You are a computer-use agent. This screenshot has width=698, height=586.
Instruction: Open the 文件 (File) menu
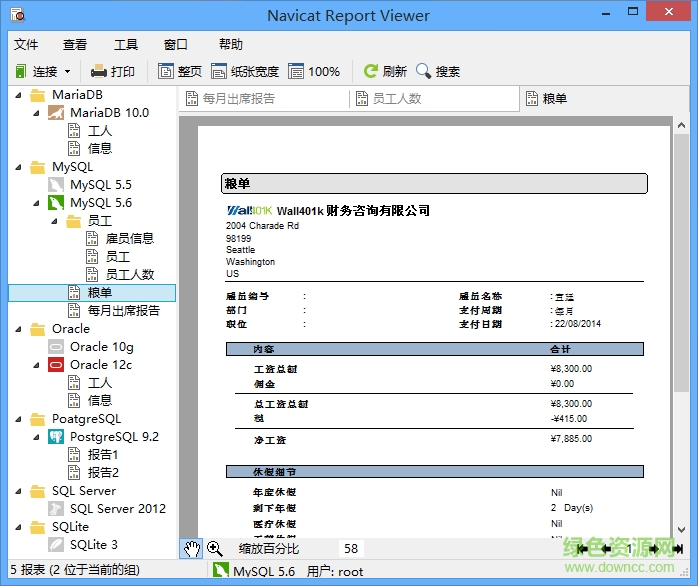[x=26, y=44]
